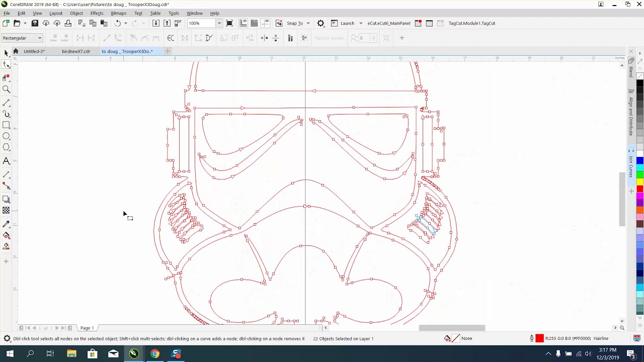Select the Crop tool in the toolbox
This screenshot has height=362, width=644.
pos(6,77)
